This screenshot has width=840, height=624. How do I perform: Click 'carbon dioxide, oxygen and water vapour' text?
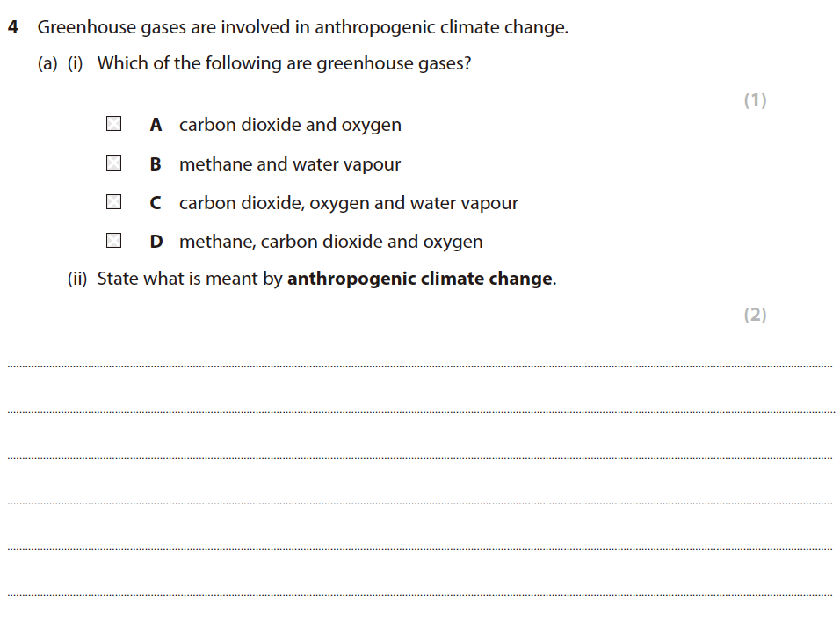(348, 203)
